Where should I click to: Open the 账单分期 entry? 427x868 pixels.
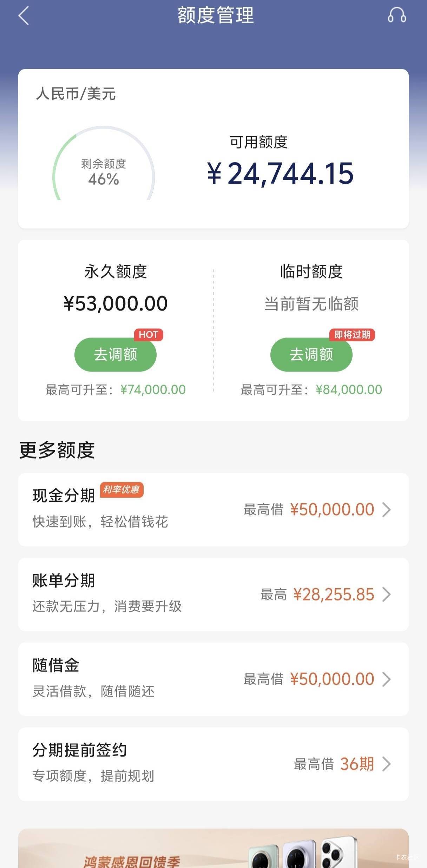tap(140, 594)
